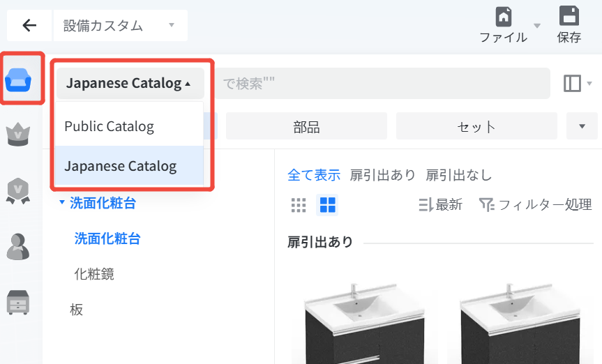
Task: Open the hexagon V badge icon
Action: pos(18,191)
